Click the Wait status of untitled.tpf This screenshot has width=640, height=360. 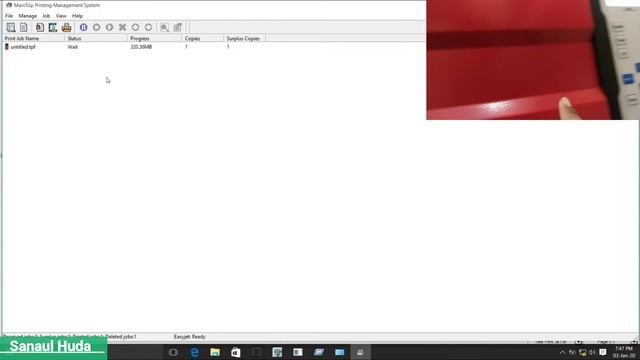[x=73, y=47]
